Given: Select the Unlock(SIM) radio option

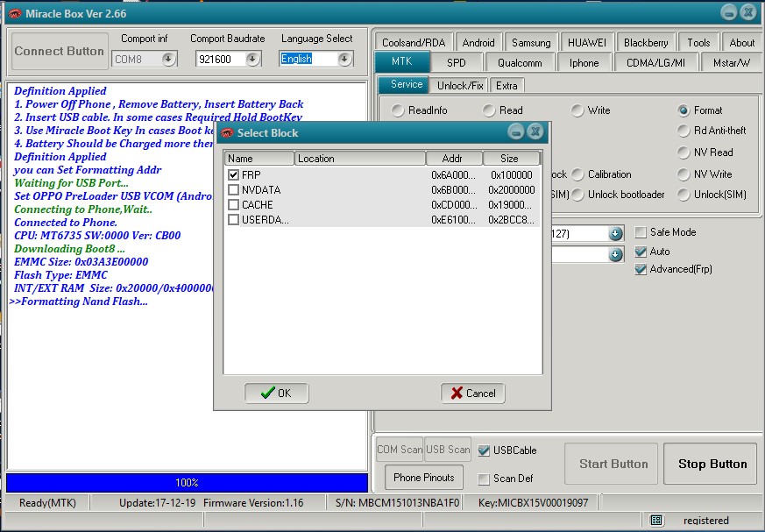Looking at the screenshot, I should [684, 195].
